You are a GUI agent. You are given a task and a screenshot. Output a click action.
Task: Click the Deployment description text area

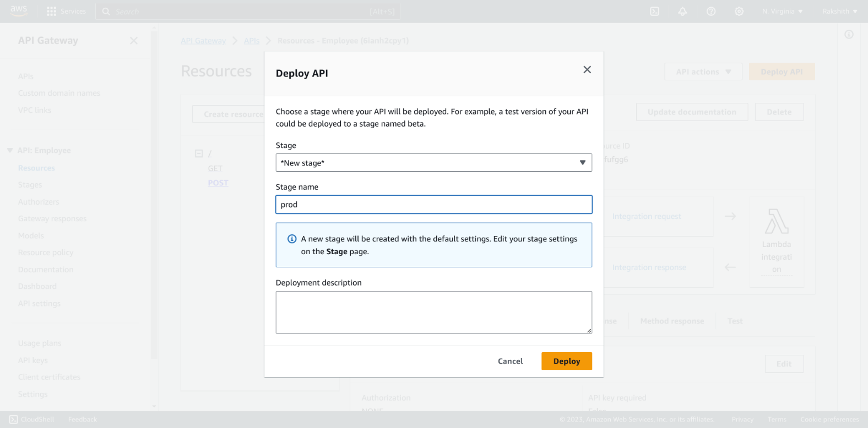434,312
